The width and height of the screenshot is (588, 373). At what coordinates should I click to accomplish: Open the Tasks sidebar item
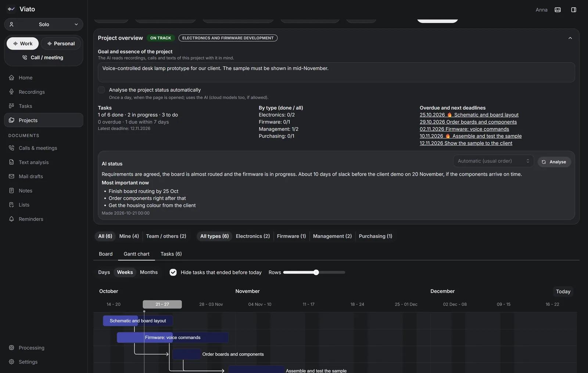44,106
